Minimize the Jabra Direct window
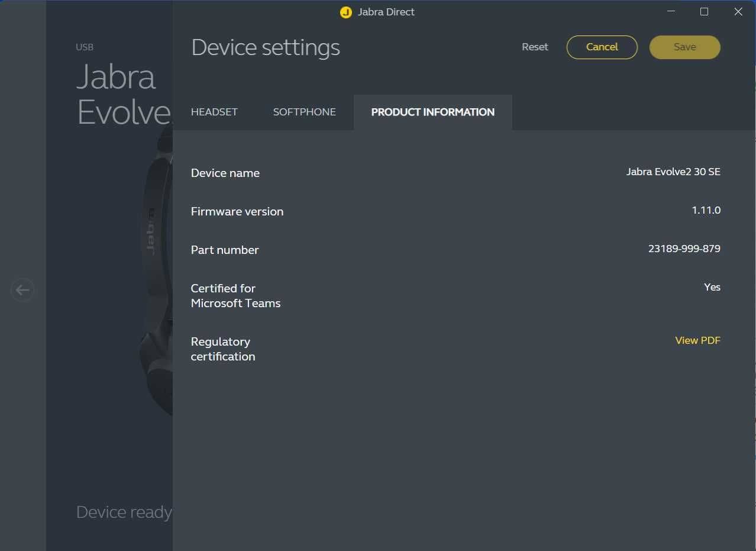This screenshot has height=551, width=756. coord(671,11)
